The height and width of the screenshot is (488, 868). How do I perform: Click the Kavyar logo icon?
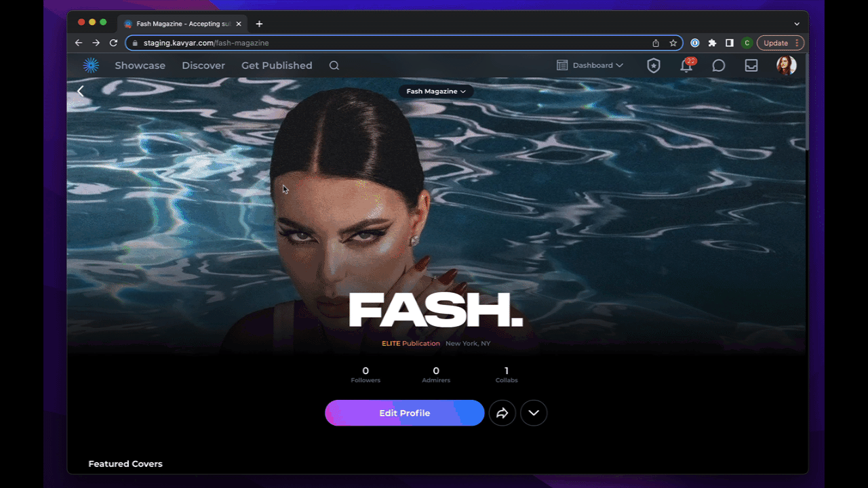click(x=91, y=65)
